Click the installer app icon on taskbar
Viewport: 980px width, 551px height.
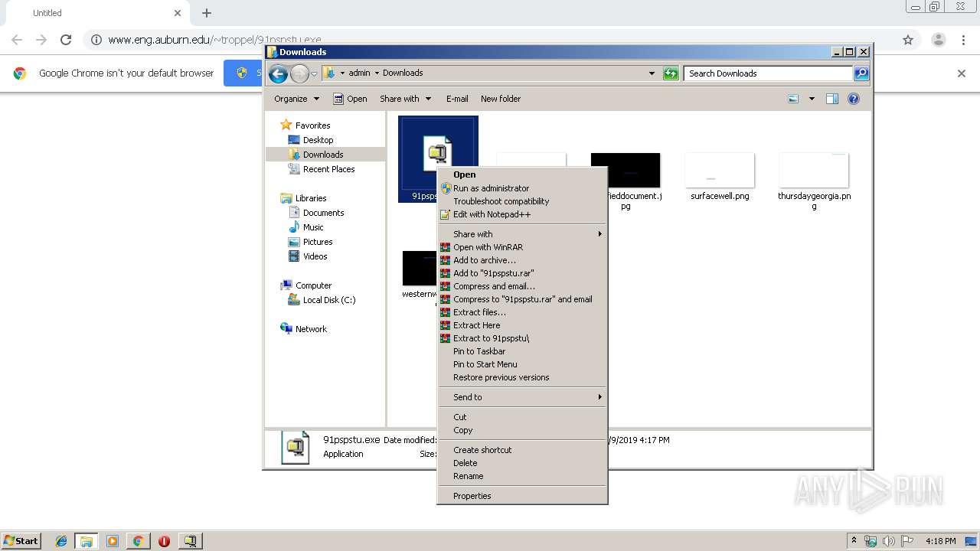pos(190,541)
